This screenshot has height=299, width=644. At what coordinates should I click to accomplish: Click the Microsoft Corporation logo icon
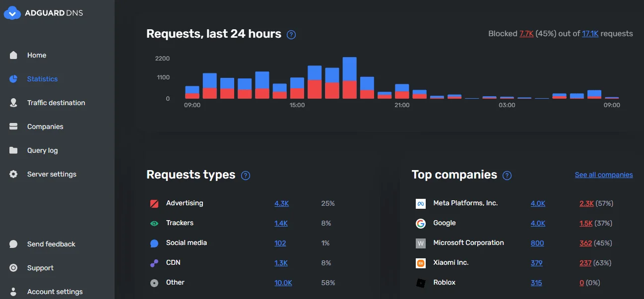coord(421,243)
